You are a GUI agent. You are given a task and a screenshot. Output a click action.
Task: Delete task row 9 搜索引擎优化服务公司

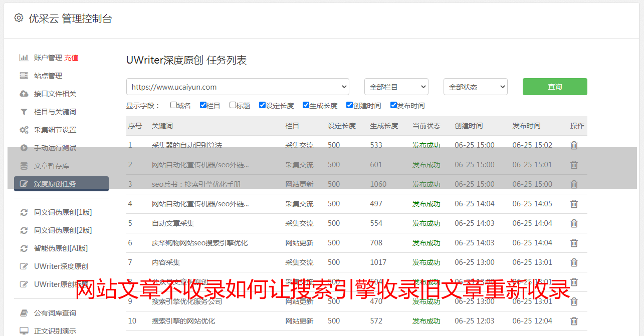pyautogui.click(x=574, y=301)
